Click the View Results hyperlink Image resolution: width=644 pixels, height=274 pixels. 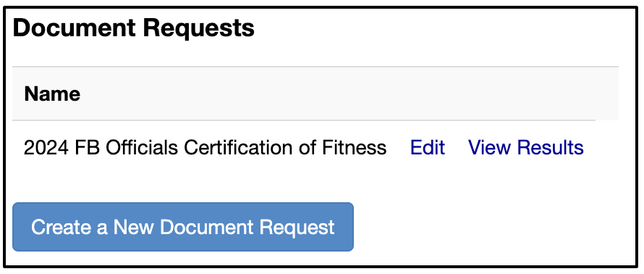tap(526, 147)
